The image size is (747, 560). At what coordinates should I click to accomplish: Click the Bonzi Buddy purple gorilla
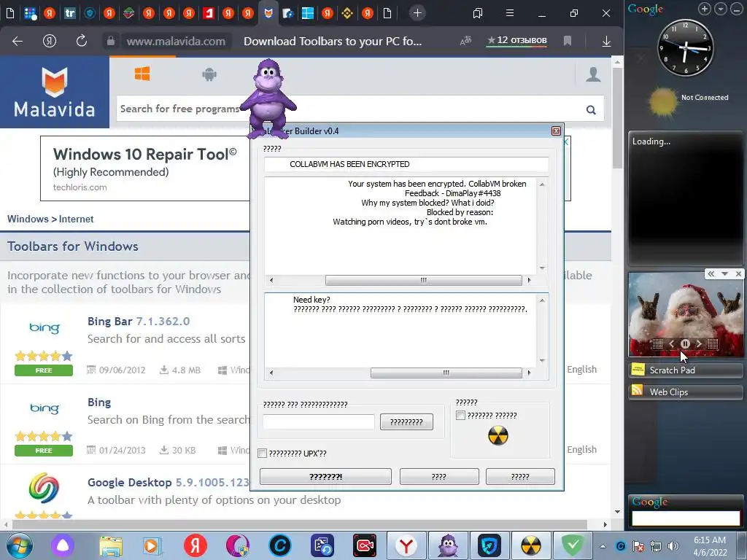(x=268, y=98)
